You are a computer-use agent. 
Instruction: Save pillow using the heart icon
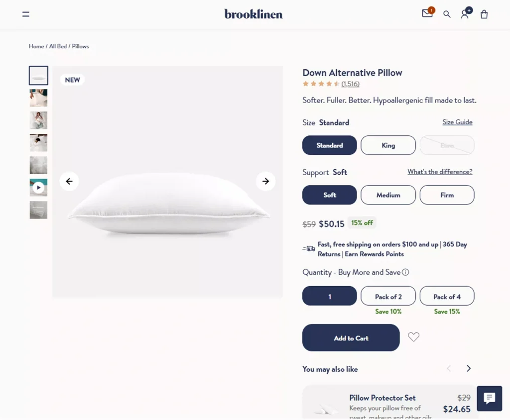point(413,337)
